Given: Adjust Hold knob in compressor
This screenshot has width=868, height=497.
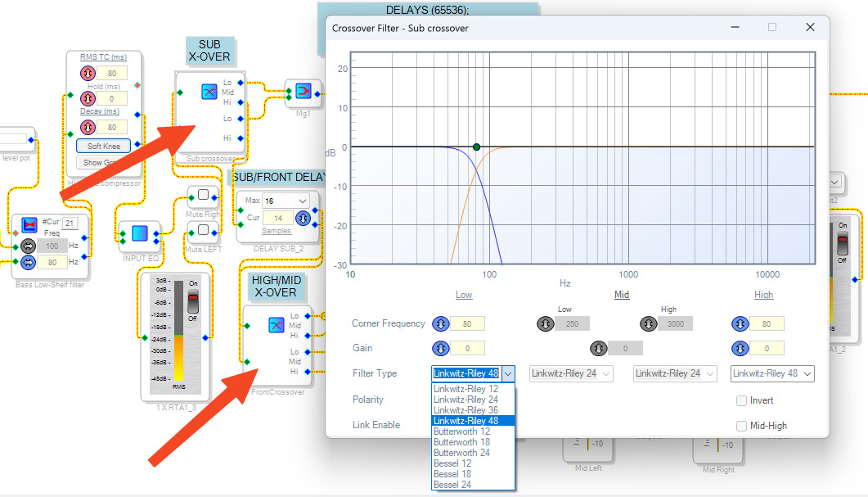Looking at the screenshot, I should pyautogui.click(x=88, y=98).
